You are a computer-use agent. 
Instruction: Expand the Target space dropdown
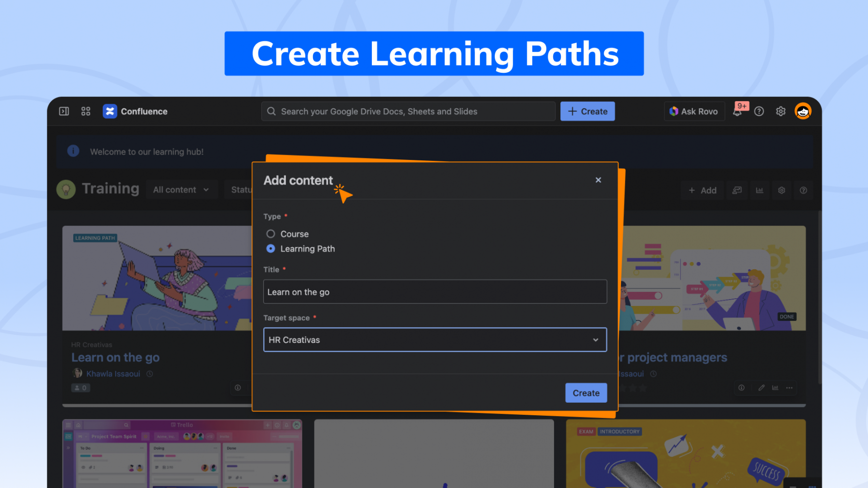click(x=434, y=340)
